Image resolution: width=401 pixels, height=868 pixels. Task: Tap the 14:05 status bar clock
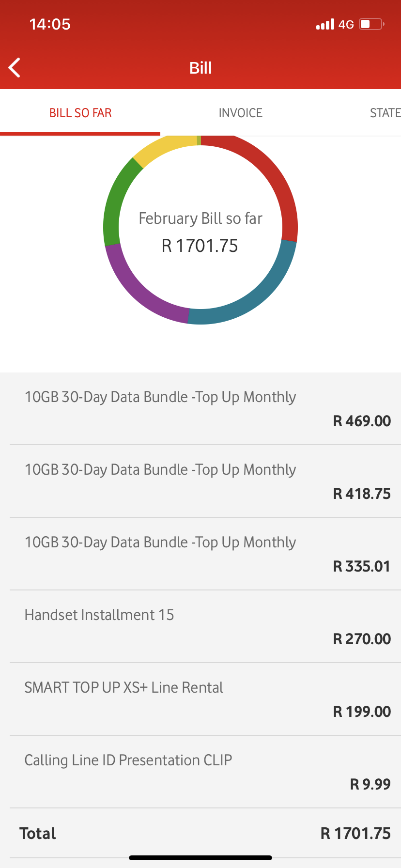pos(50,24)
